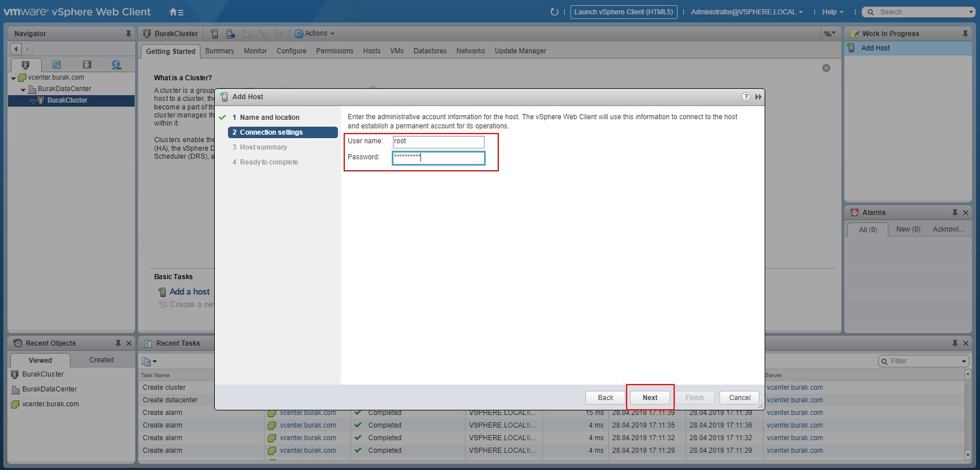This screenshot has width=980, height=470.
Task: Go back with Navigator history arrow
Action: (x=16, y=49)
